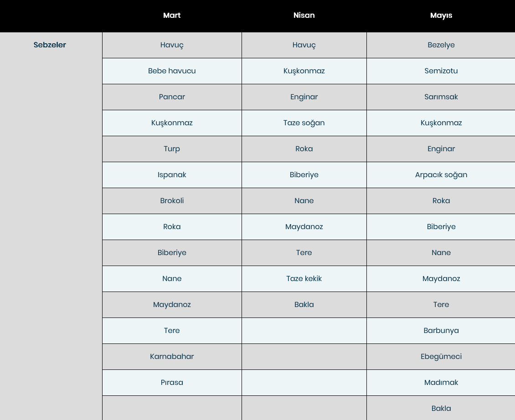Select the Sebzeler row label
Screen dimensions: 515x420
(x=50, y=45)
